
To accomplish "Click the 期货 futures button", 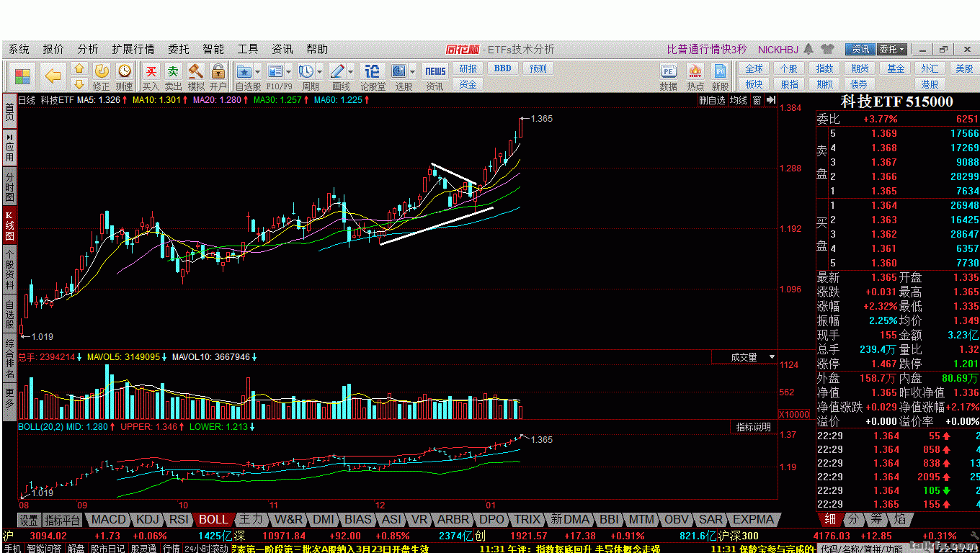I will [860, 68].
